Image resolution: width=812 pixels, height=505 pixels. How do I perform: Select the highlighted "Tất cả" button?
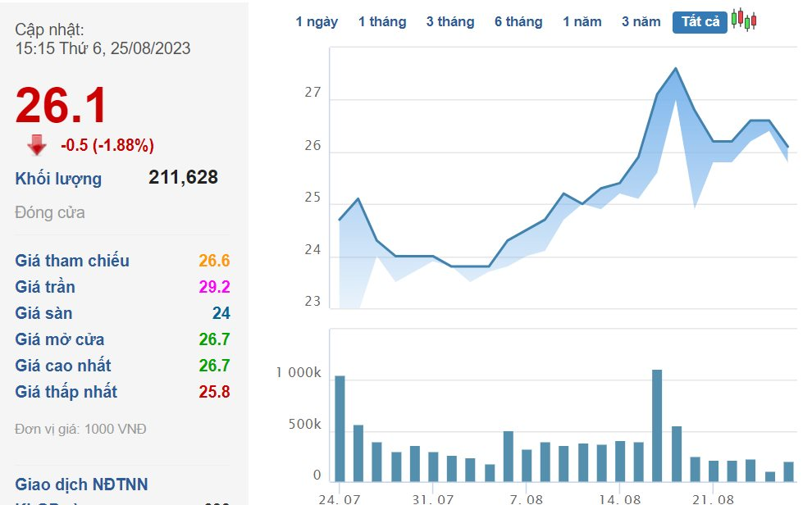700,22
